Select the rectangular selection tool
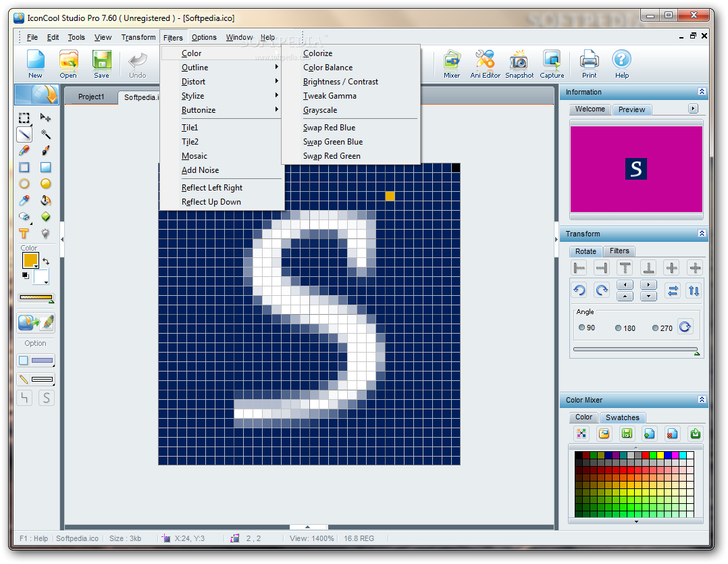The height and width of the screenshot is (564, 728). click(24, 118)
